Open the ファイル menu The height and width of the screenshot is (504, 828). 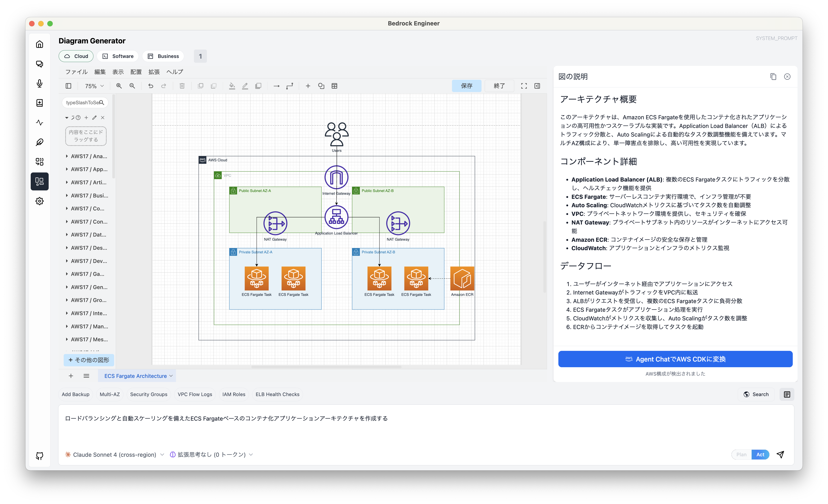tap(76, 72)
